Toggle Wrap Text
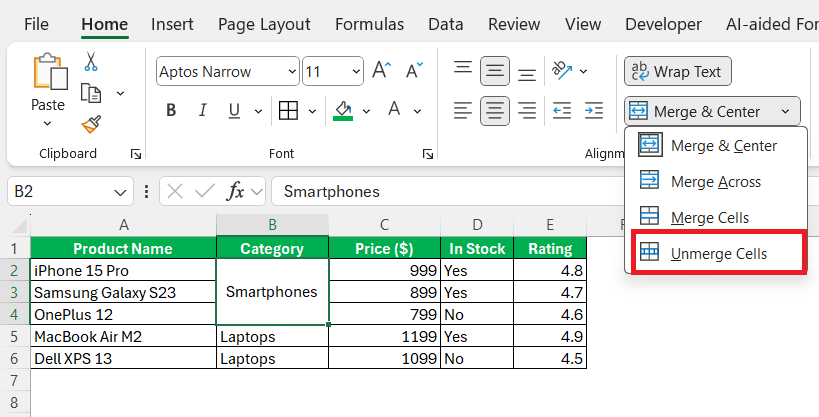 pyautogui.click(x=677, y=71)
